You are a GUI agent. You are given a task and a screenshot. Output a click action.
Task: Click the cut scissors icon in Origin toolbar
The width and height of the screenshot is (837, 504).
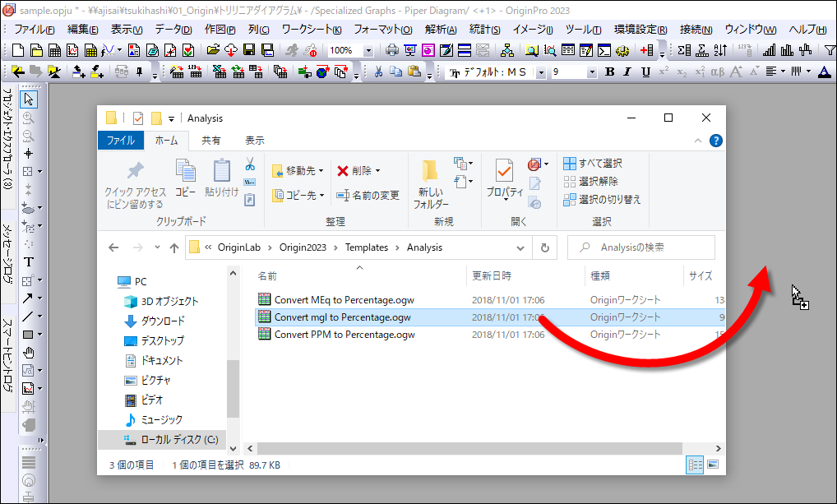(378, 72)
